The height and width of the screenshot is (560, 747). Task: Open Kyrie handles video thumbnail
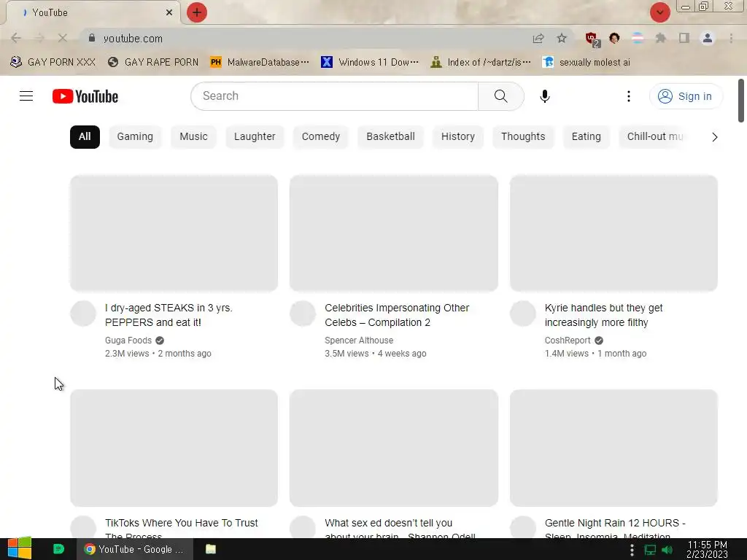click(x=614, y=233)
